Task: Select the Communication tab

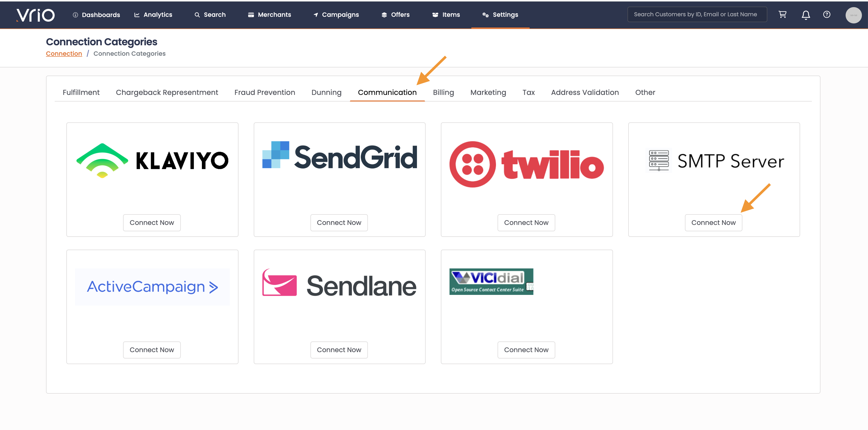Action: pyautogui.click(x=387, y=92)
